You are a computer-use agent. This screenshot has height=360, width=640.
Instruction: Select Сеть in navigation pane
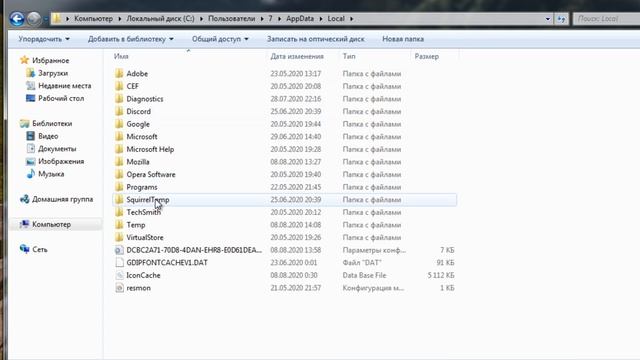pos(40,249)
